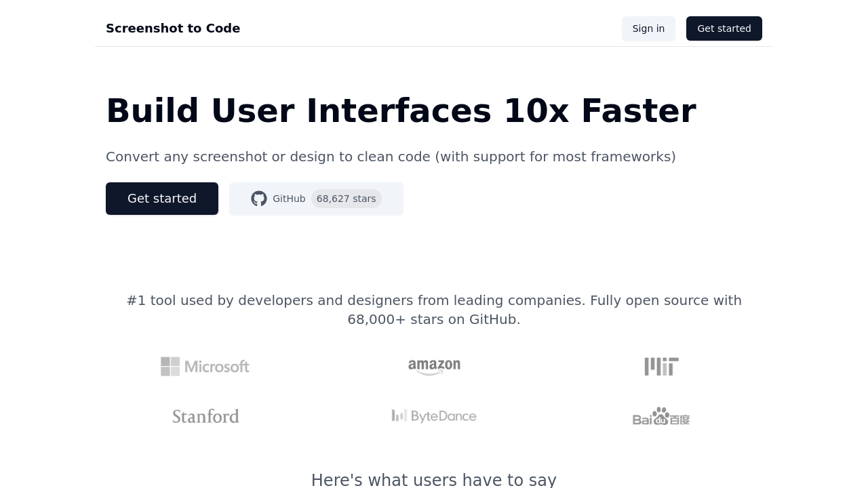Click the framework support subtitle text
The image size is (868, 488).
[x=391, y=157]
